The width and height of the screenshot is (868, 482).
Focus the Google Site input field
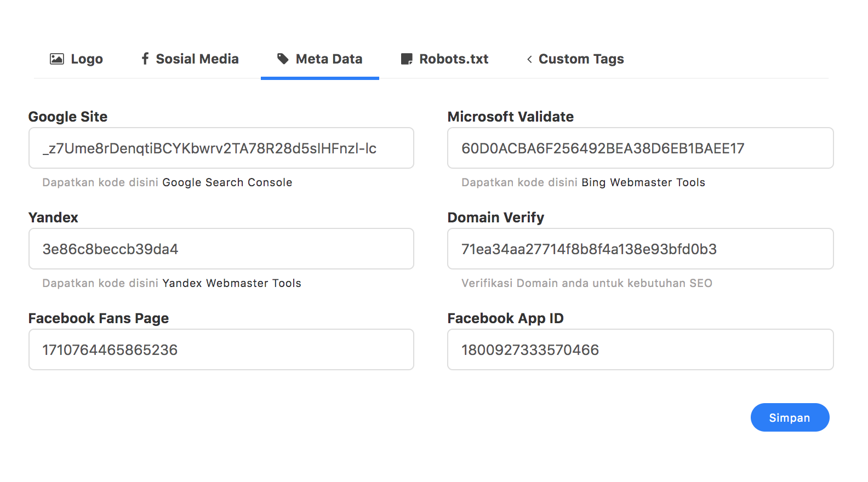click(x=221, y=148)
